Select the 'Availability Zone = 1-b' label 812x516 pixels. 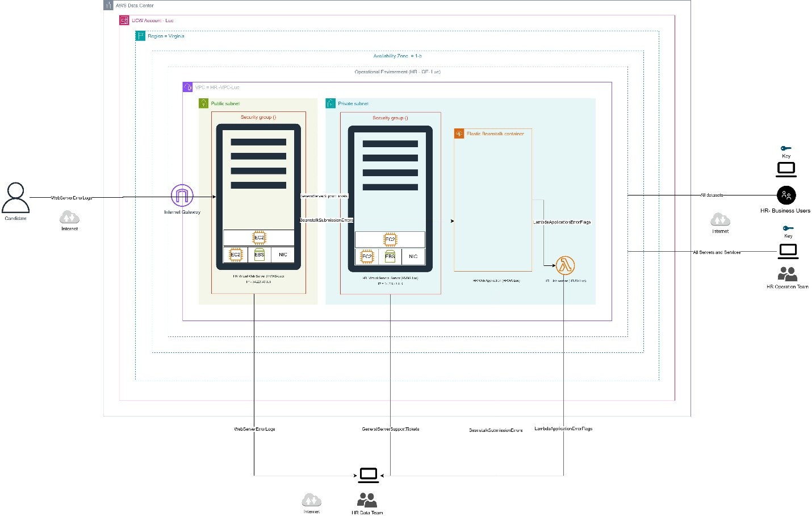pos(397,56)
